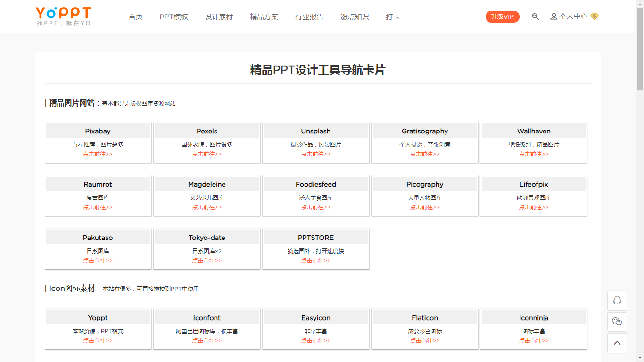Open 精品方案 menu item

click(x=264, y=16)
